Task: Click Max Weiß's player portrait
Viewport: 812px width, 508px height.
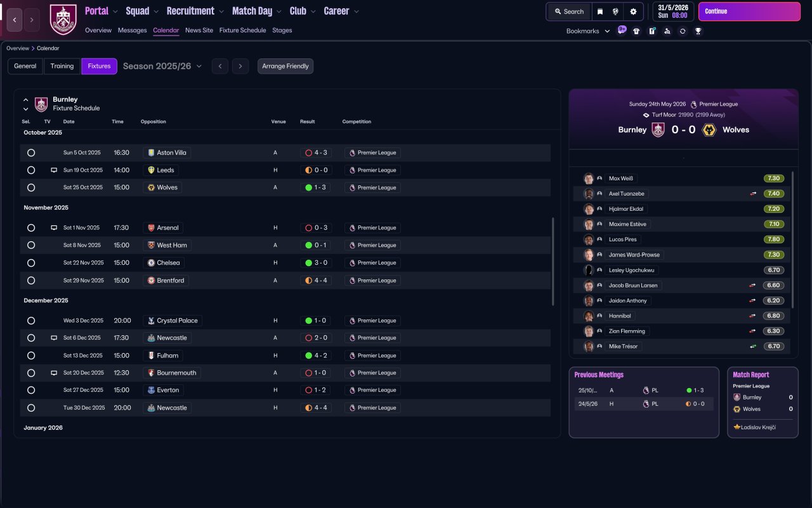Action: (589, 178)
